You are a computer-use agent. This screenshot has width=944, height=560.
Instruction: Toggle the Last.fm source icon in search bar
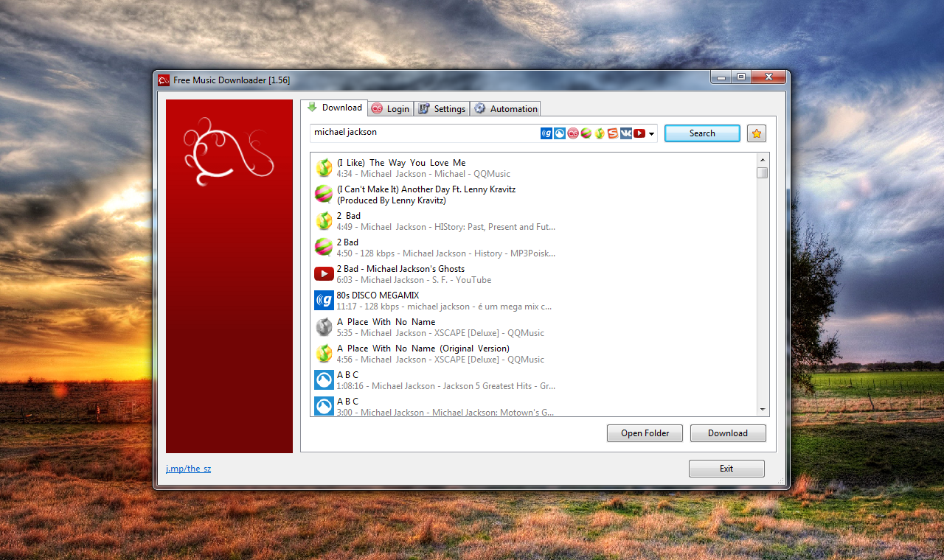(573, 133)
